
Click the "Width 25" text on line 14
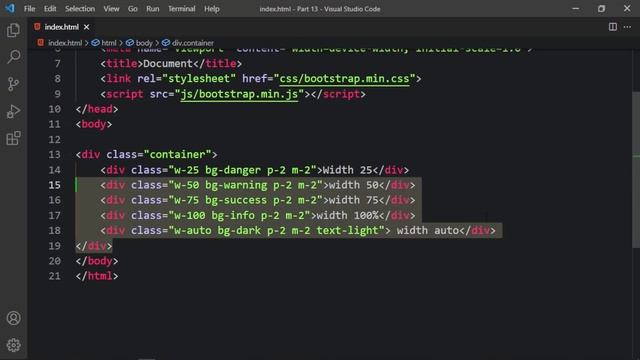pyautogui.click(x=347, y=170)
